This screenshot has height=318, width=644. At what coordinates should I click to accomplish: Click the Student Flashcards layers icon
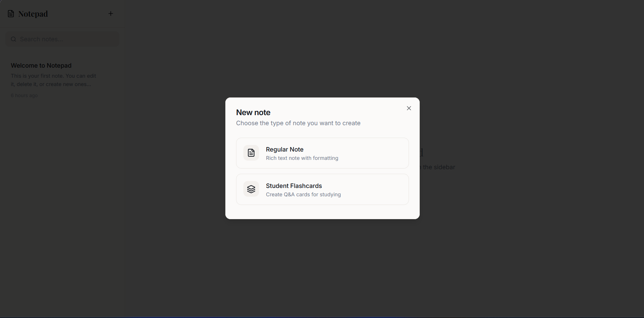[251, 189]
